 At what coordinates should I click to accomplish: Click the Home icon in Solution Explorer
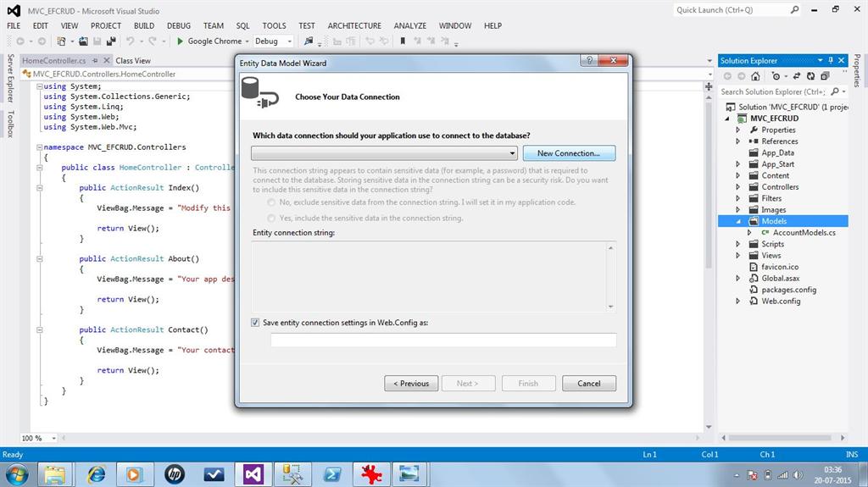tap(755, 76)
